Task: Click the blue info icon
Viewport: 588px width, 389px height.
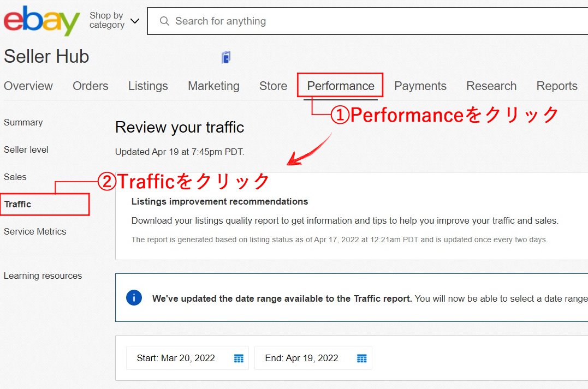Action: (x=134, y=298)
